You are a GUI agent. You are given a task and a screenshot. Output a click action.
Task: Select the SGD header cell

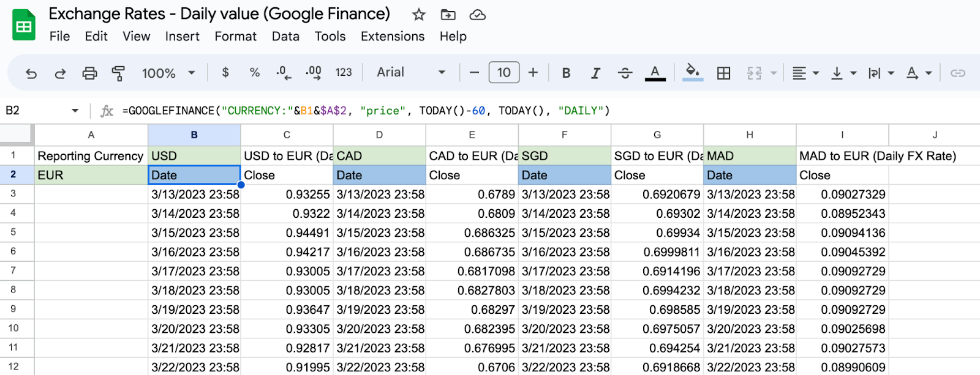[x=565, y=156]
